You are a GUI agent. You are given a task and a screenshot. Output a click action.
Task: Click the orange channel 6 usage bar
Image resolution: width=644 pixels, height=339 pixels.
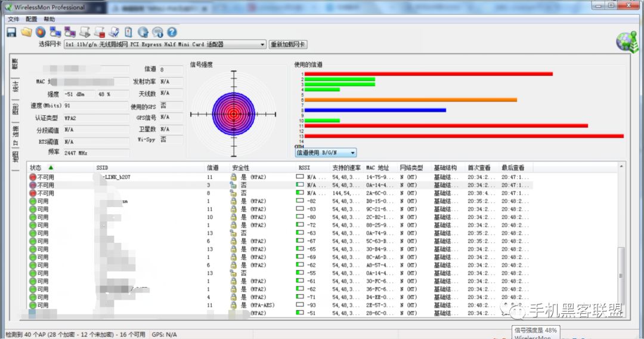[x=411, y=100]
